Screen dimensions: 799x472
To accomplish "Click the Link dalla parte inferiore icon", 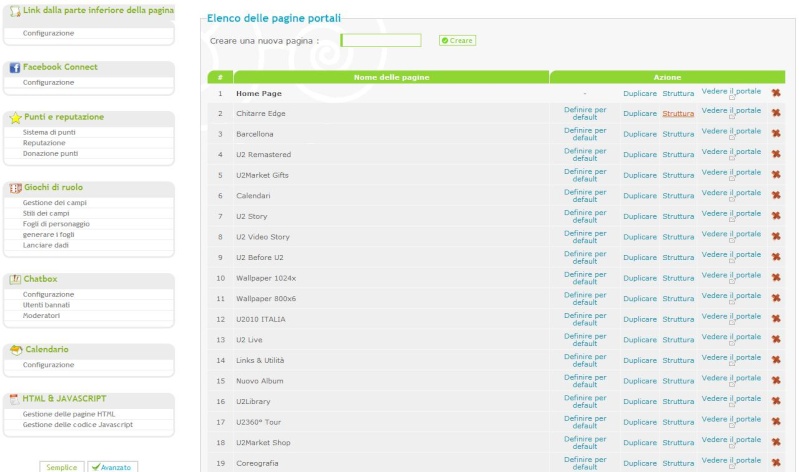I will pos(15,11).
